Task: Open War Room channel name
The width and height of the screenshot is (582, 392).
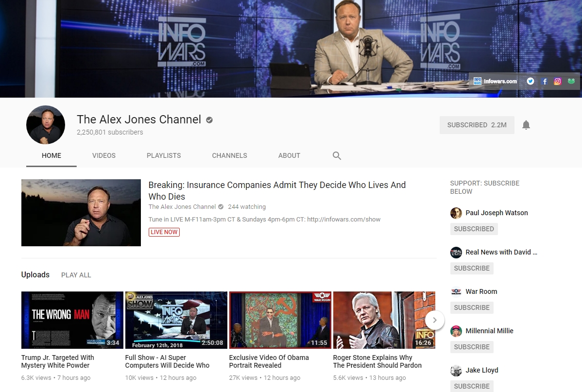Action: click(x=481, y=291)
